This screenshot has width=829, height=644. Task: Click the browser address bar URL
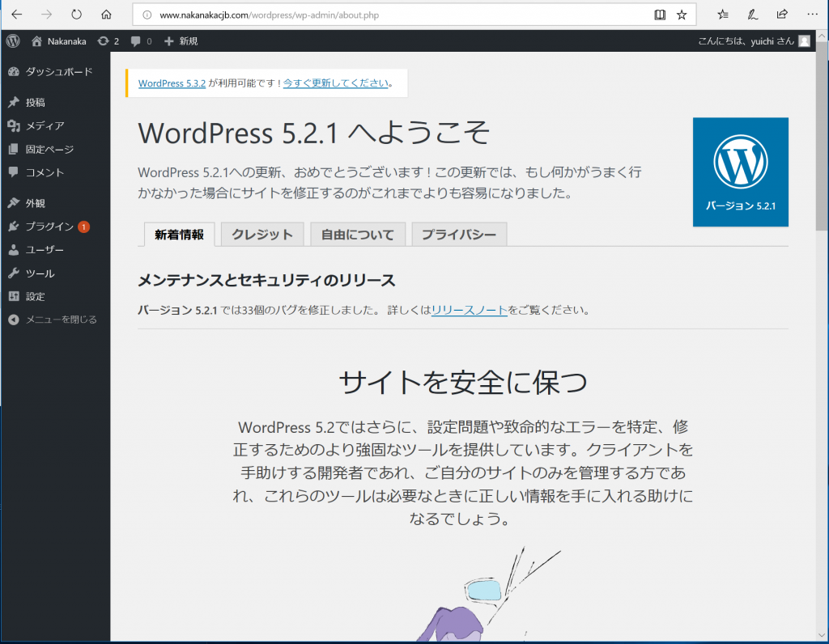[x=269, y=15]
